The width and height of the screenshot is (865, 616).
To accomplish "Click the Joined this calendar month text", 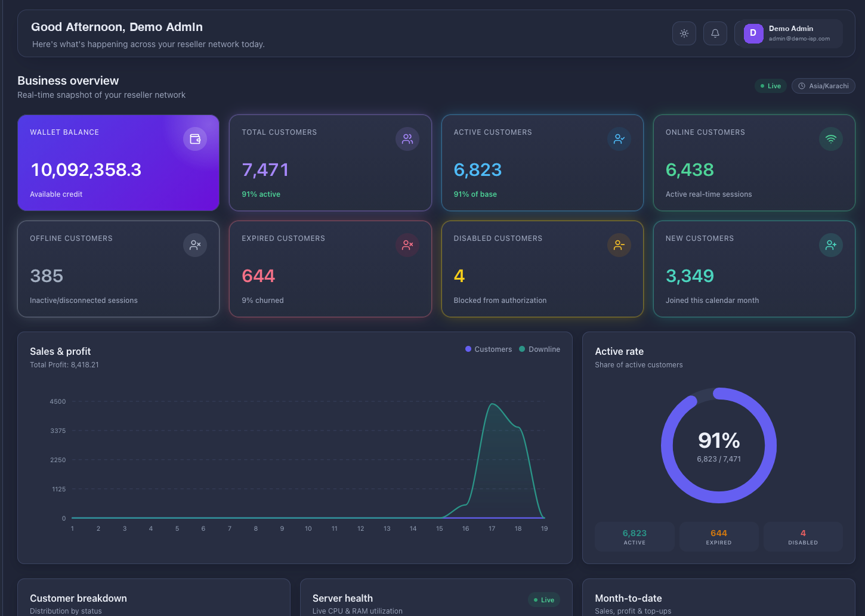I will click(x=712, y=301).
